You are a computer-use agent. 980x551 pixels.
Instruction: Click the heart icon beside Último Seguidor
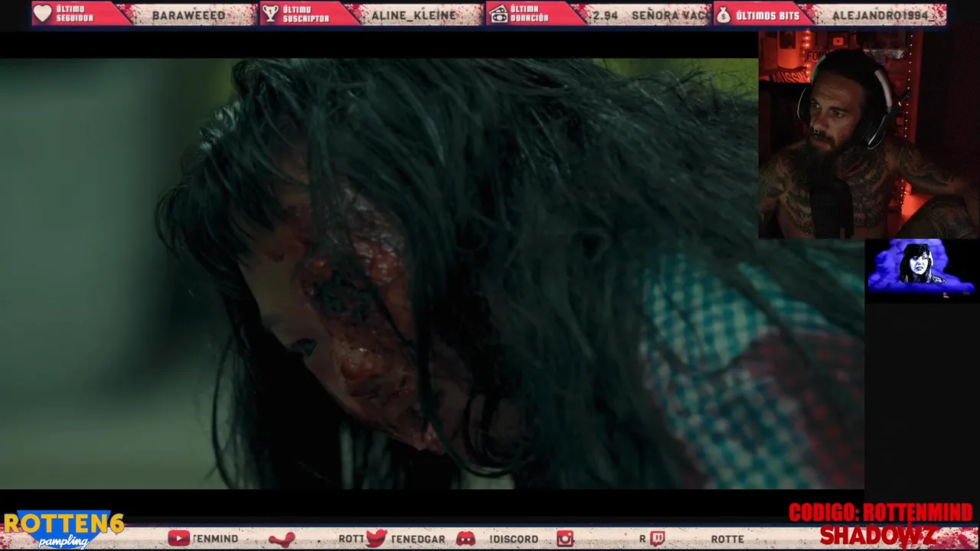click(x=43, y=14)
